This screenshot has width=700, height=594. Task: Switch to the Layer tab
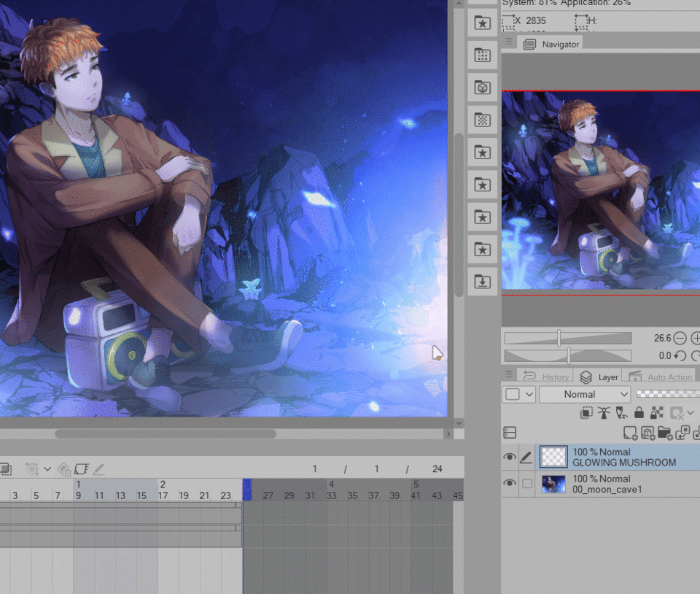[599, 377]
